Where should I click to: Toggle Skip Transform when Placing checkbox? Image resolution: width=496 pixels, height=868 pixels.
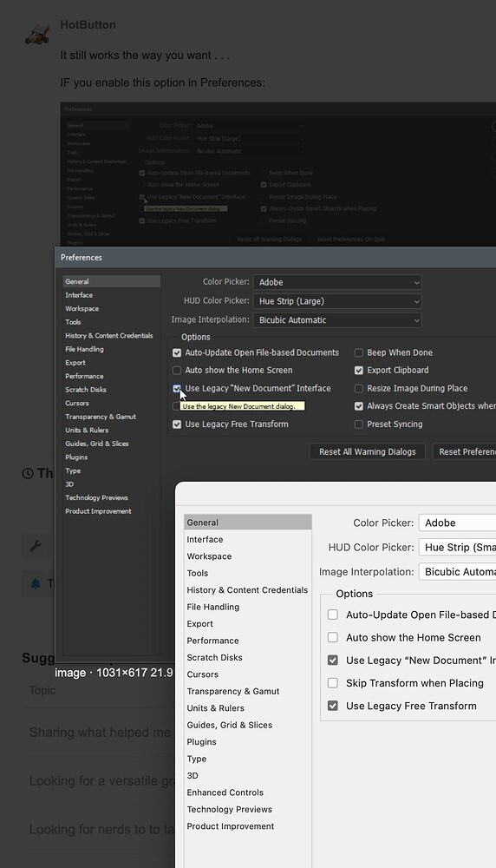point(333,683)
